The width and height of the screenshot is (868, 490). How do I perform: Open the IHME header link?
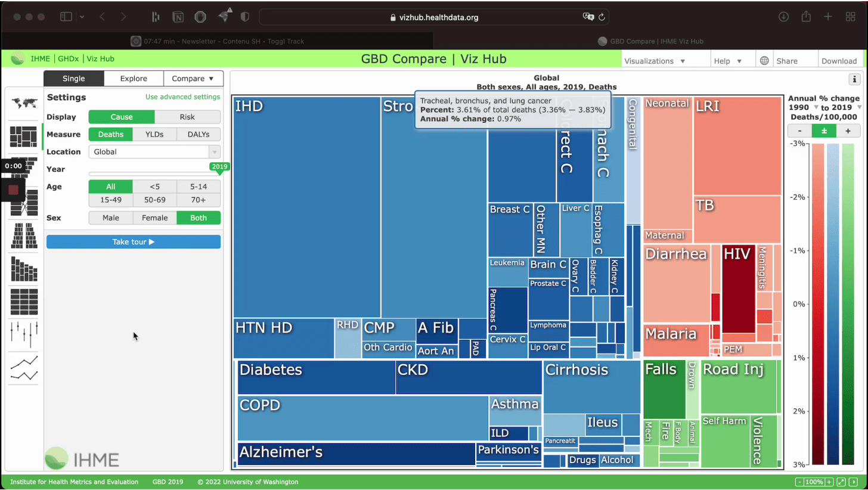coord(41,58)
